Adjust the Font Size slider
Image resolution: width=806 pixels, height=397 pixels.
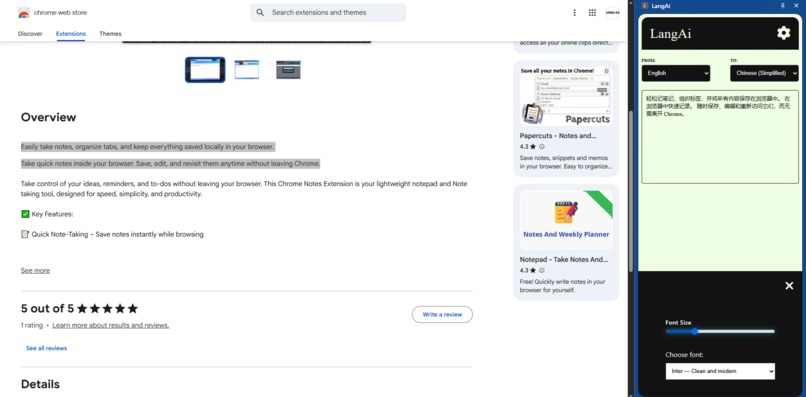pyautogui.click(x=720, y=331)
